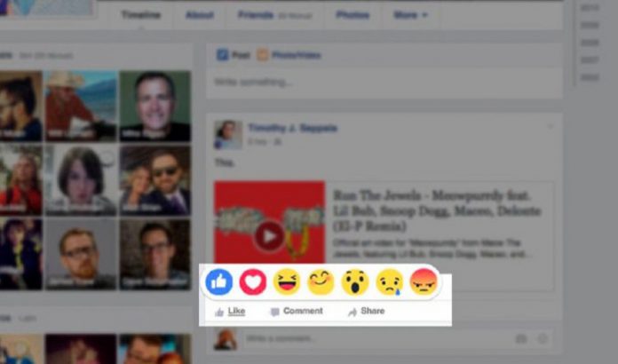Image resolution: width=618 pixels, height=364 pixels.
Task: Open friend photo of man wearing sunglasses
Action: tap(154, 180)
